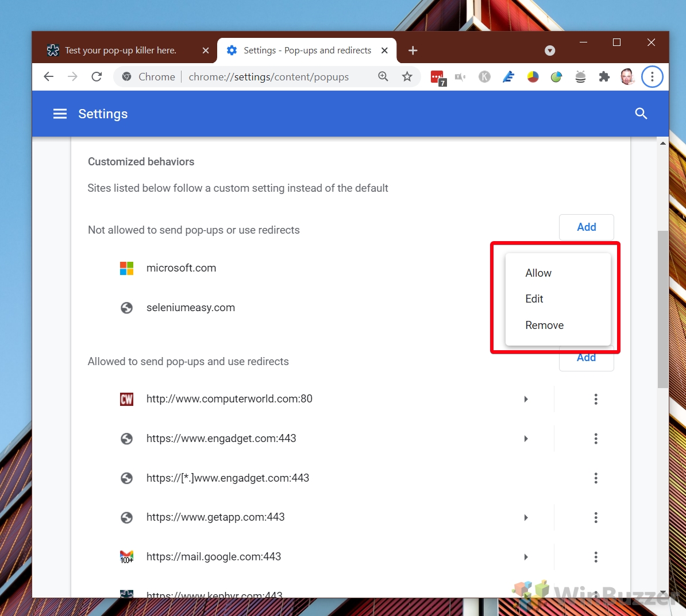Expand site details for https://www.engadget.com:443
The image size is (686, 616).
(x=526, y=439)
